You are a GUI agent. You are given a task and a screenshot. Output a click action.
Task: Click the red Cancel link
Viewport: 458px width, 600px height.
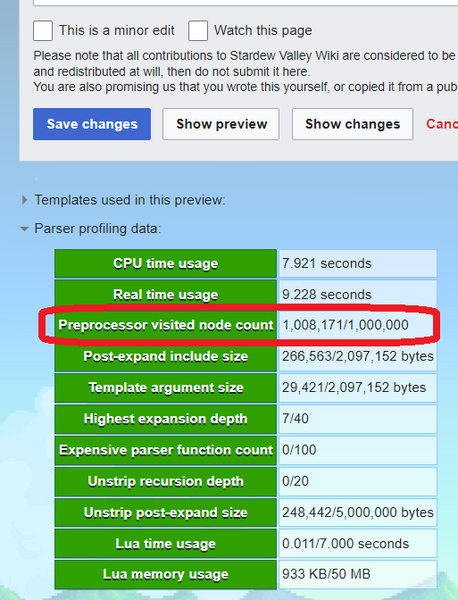(442, 124)
